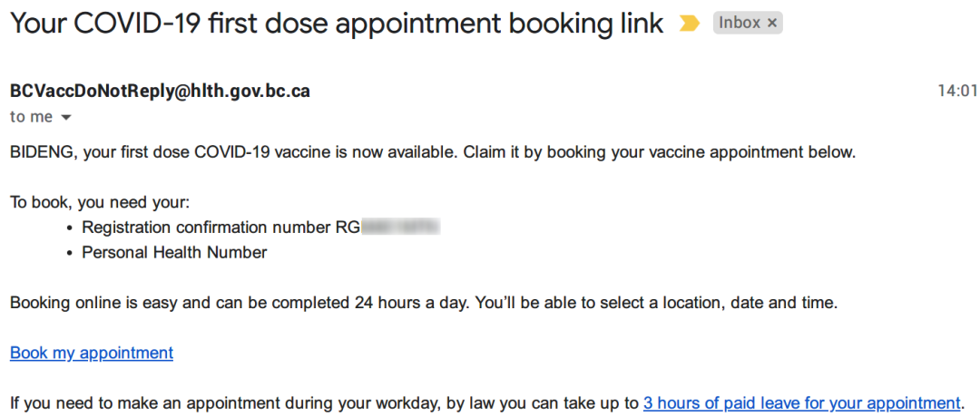Click the email subject line heading
This screenshot has height=417, width=980.
(x=337, y=24)
